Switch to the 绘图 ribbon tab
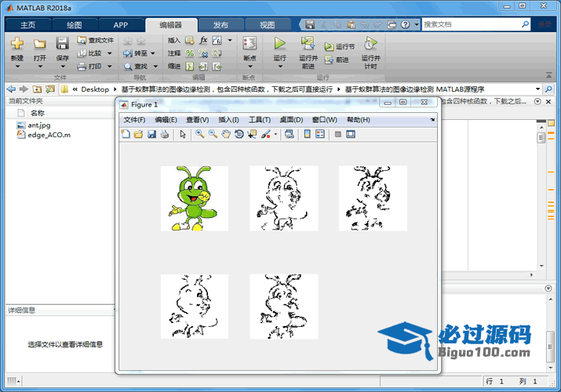Viewport: 561px width, 392px height. pos(74,25)
